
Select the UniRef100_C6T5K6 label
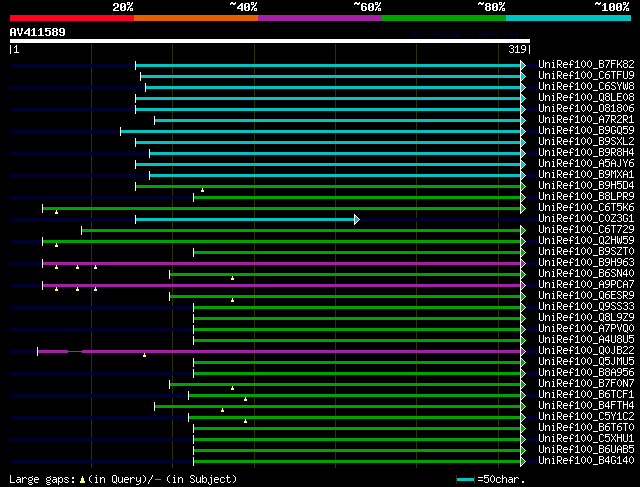(586, 208)
